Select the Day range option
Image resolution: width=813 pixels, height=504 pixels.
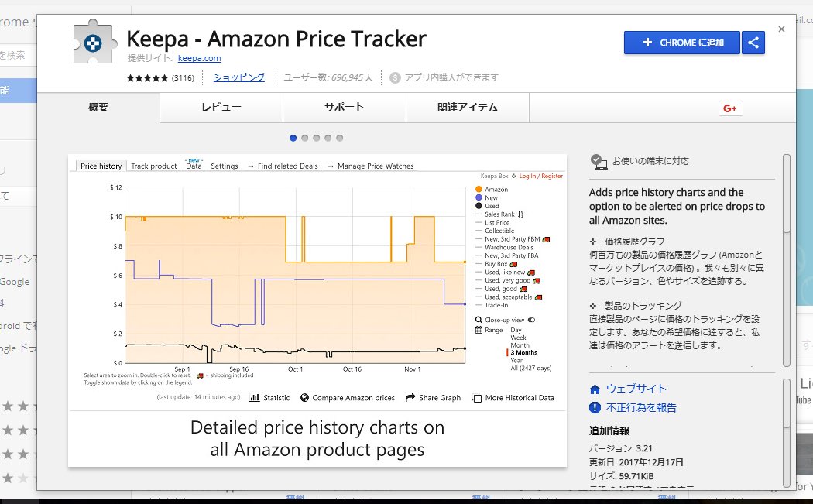click(516, 330)
